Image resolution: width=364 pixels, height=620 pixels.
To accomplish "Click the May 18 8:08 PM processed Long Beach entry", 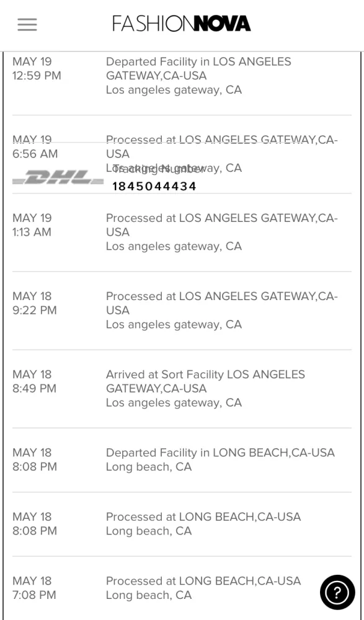I will 182,524.
